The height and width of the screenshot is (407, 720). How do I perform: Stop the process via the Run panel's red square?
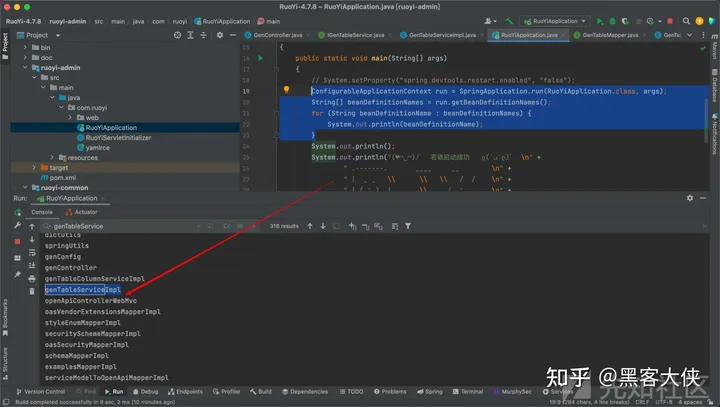point(17,241)
